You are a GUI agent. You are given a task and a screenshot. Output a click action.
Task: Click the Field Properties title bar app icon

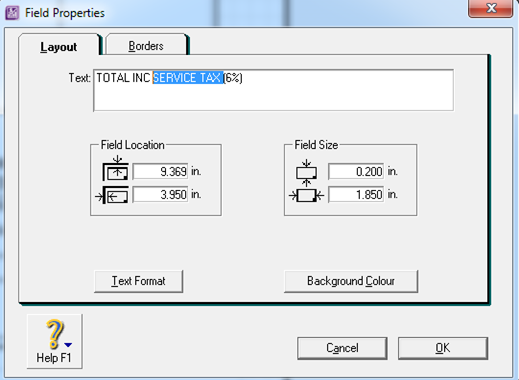tap(12, 13)
